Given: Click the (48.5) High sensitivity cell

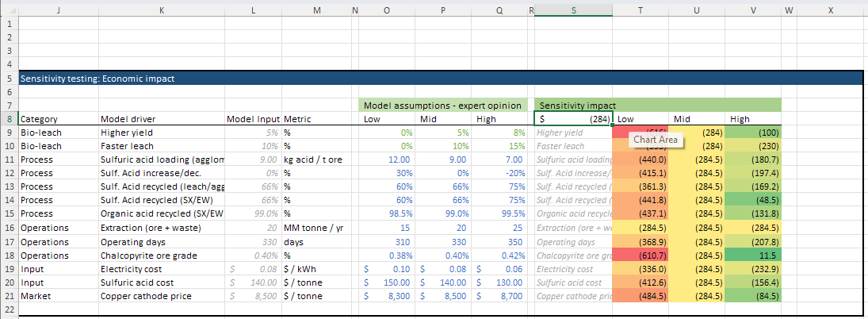Looking at the screenshot, I should point(753,200).
